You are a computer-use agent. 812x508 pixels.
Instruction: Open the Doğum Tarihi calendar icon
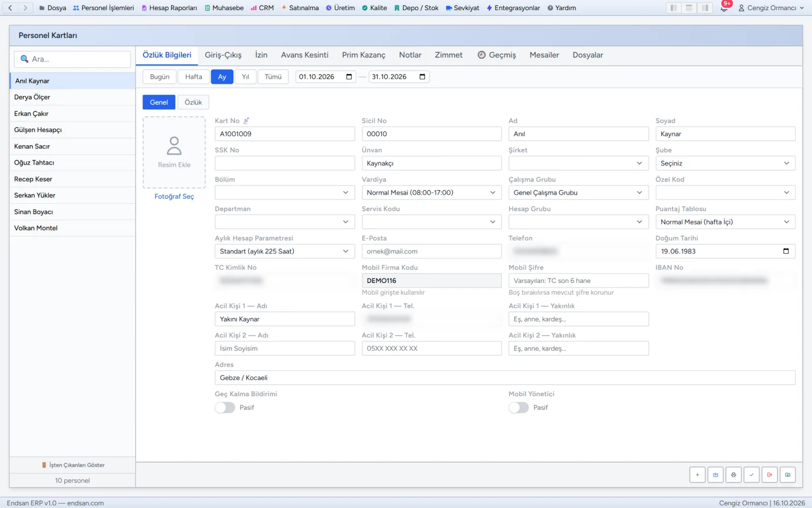(x=786, y=251)
